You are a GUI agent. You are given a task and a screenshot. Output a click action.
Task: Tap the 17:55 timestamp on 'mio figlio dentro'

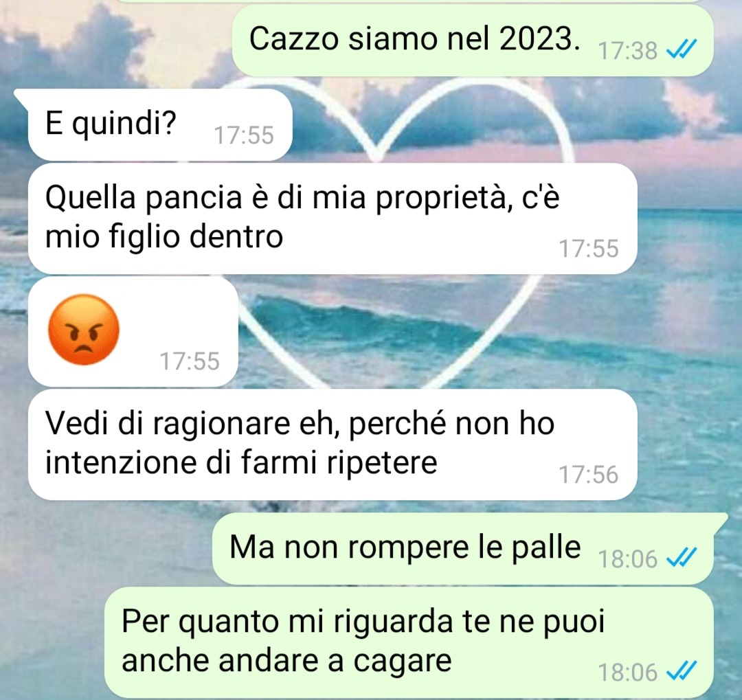[x=589, y=249]
